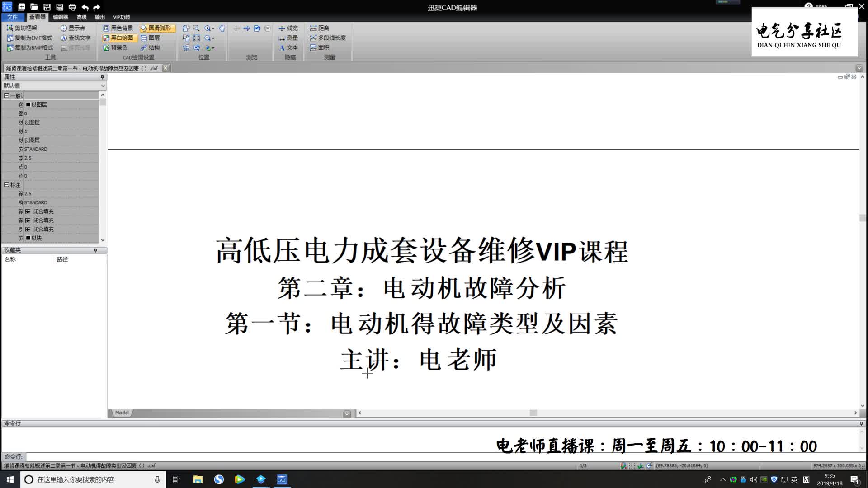Select the 显示点 show points tool
868x488 pixels.
(x=73, y=28)
